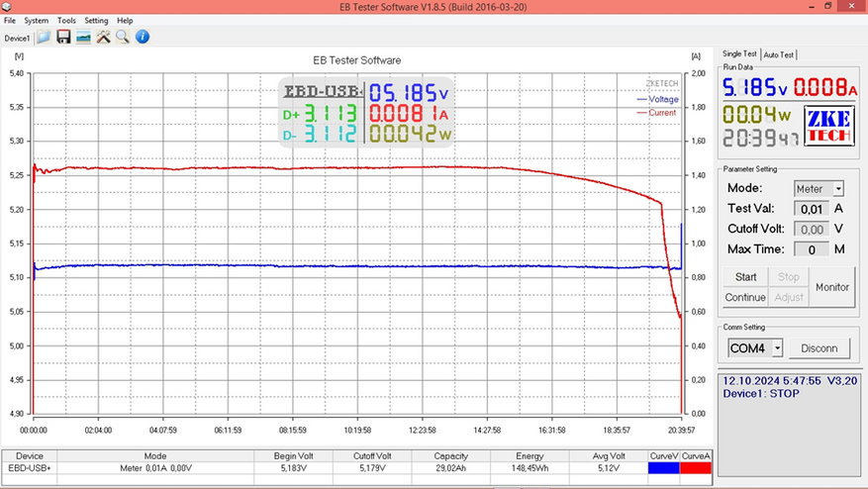This screenshot has width=868, height=489.
Task: Click the Device column header
Action: (x=30, y=455)
